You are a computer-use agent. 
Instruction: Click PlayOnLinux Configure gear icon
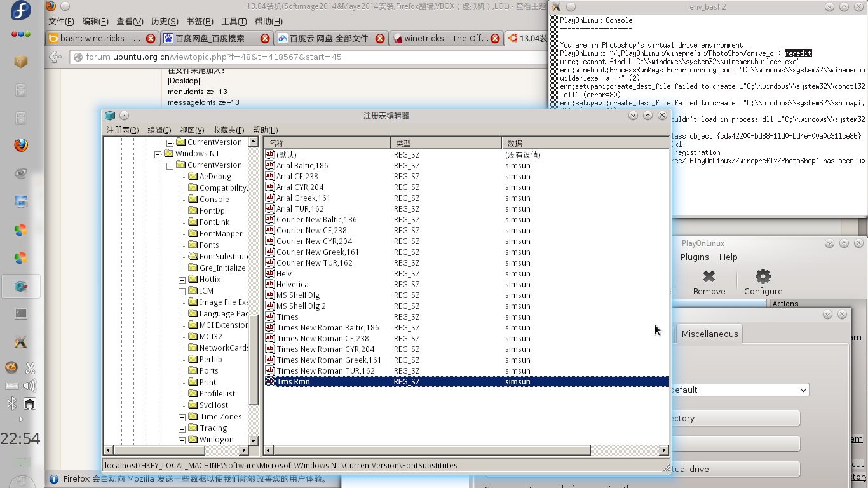763,276
